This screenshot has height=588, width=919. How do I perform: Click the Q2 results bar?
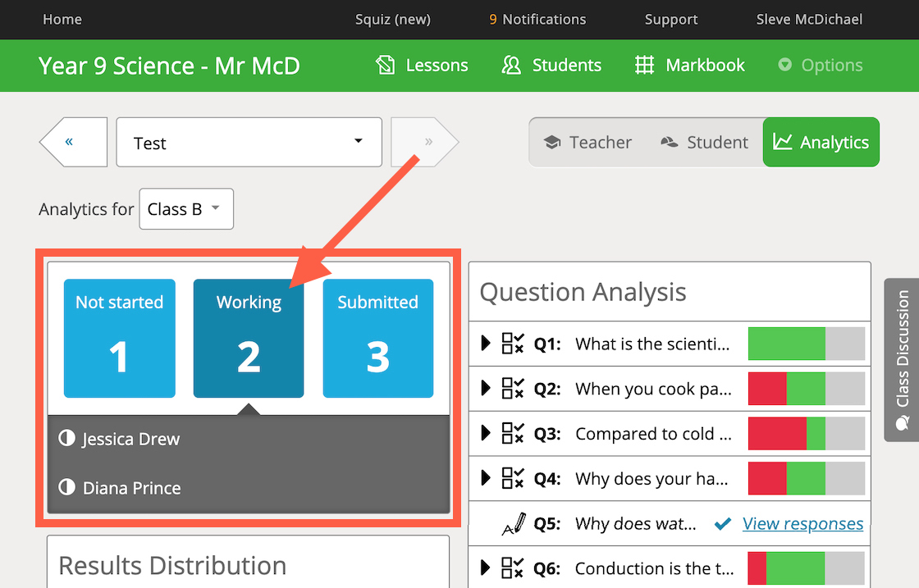(x=807, y=388)
